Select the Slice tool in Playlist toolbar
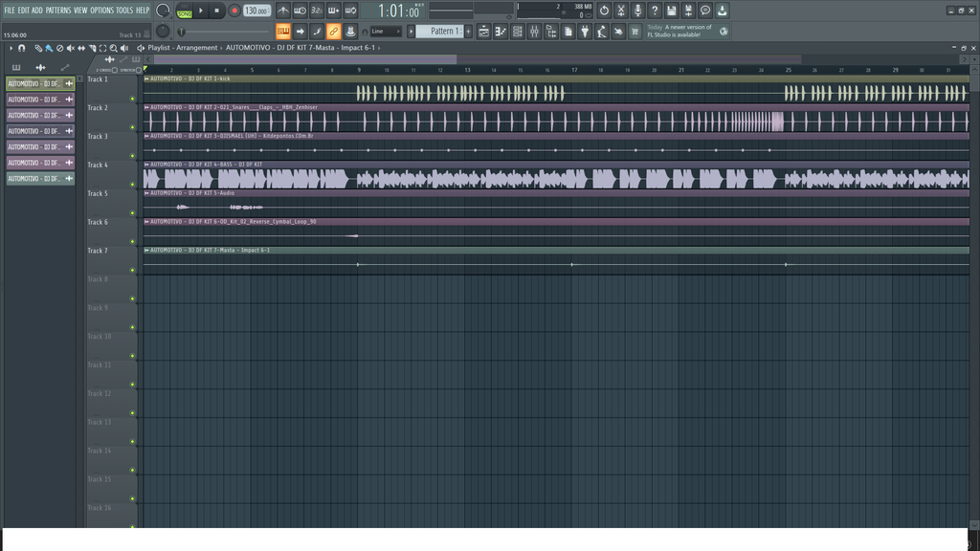The height and width of the screenshot is (551, 980). pos(93,48)
